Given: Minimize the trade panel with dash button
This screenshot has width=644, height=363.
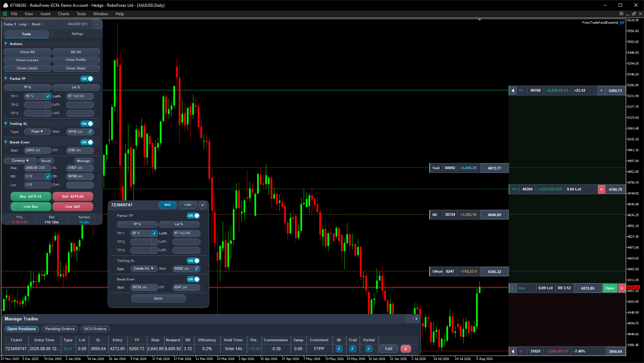Looking at the screenshot, I should [97, 24].
